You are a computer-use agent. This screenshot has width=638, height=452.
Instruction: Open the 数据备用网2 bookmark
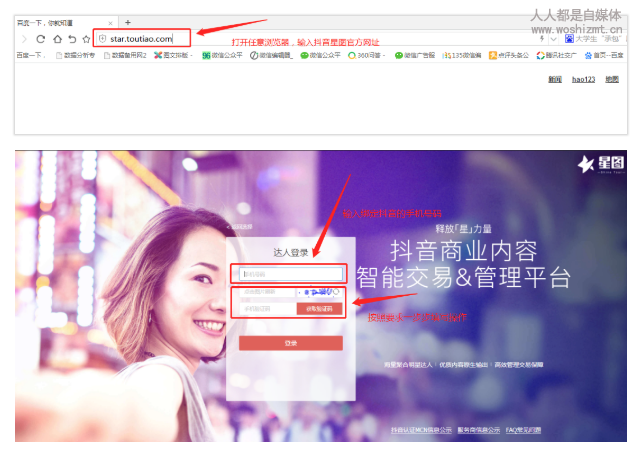[x=125, y=55]
